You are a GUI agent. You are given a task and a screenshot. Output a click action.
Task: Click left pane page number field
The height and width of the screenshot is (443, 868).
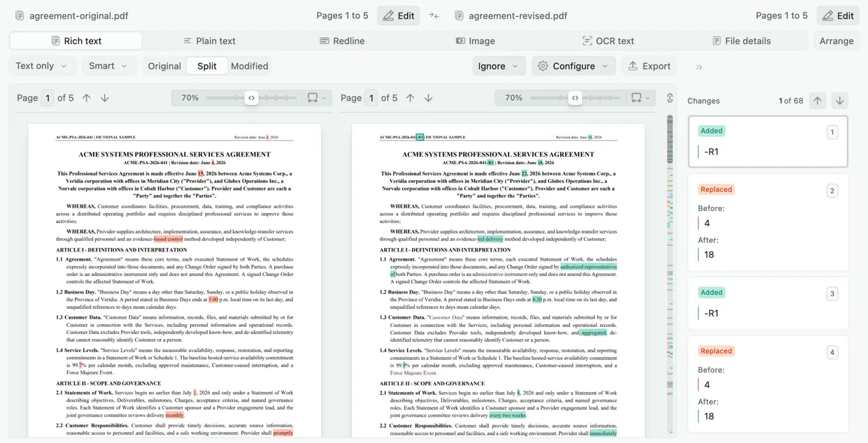[x=48, y=98]
